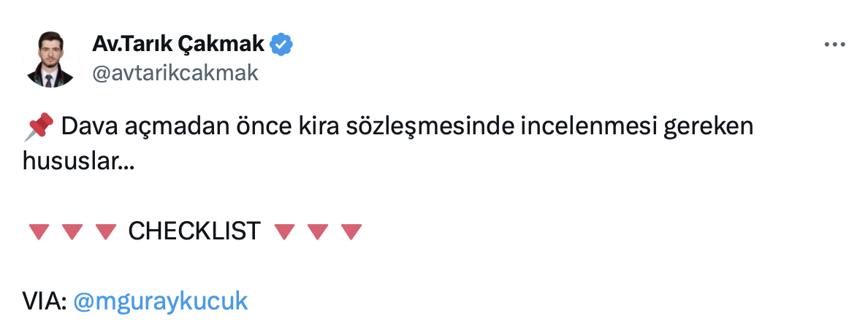This screenshot has height=327, width=868.
Task: Click the leftmost red triangle before CHECKLIST
Action: [39, 232]
